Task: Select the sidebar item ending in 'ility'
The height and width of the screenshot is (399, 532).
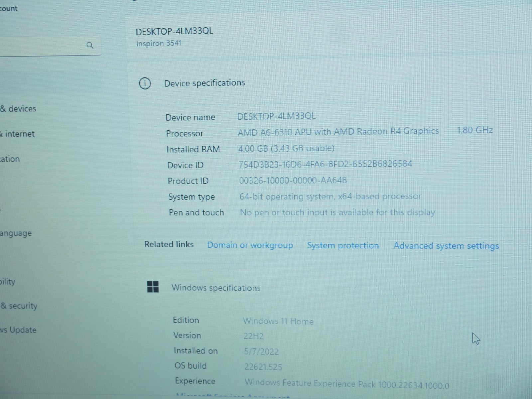Action: [x=8, y=282]
